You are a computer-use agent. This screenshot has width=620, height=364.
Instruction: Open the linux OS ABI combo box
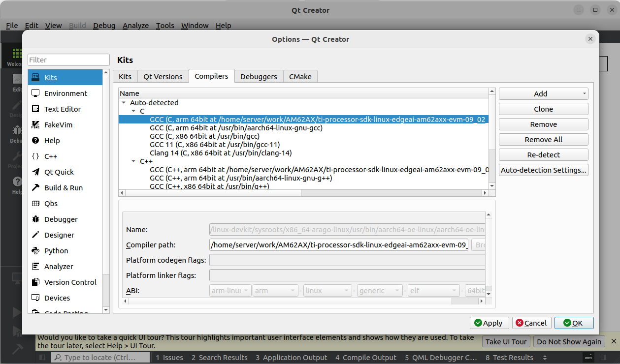pyautogui.click(x=327, y=291)
